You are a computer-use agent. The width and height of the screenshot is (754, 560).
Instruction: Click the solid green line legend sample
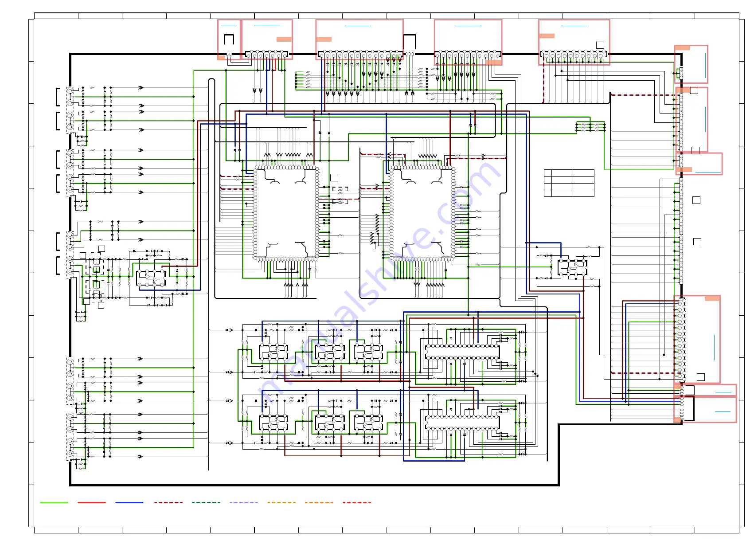point(54,502)
